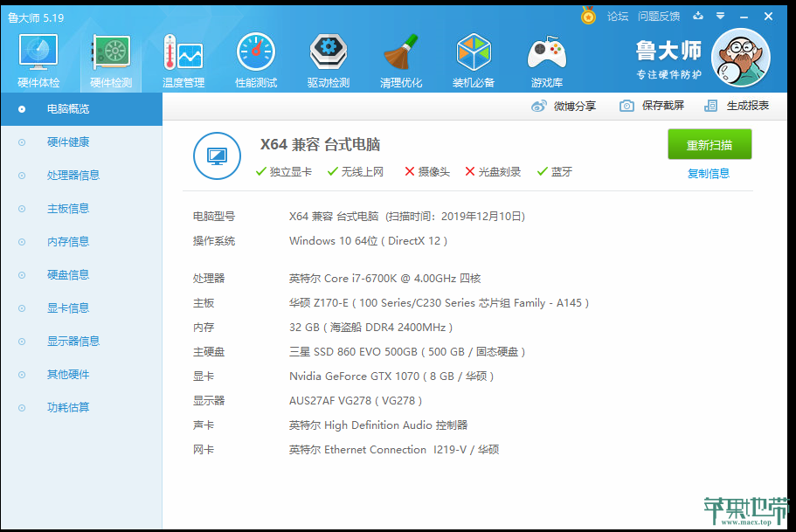Click the gold medal icon in title bar
The width and height of the screenshot is (796, 532).
(x=588, y=16)
